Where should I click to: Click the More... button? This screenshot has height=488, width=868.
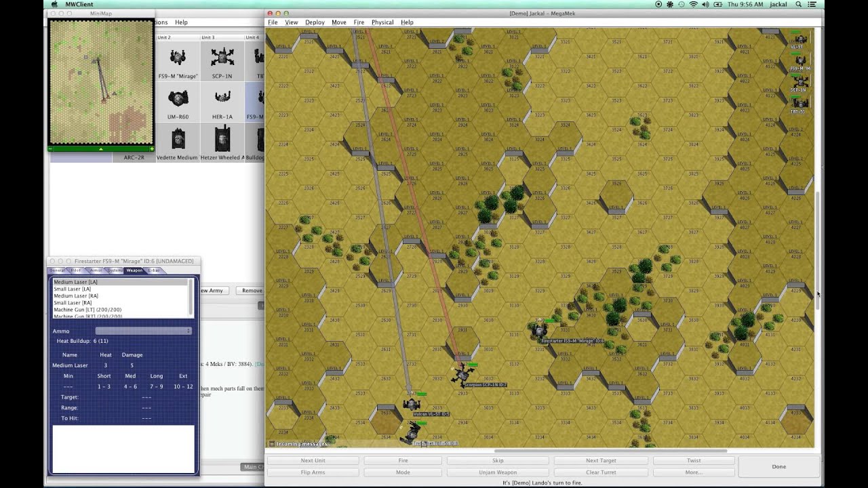coord(694,472)
